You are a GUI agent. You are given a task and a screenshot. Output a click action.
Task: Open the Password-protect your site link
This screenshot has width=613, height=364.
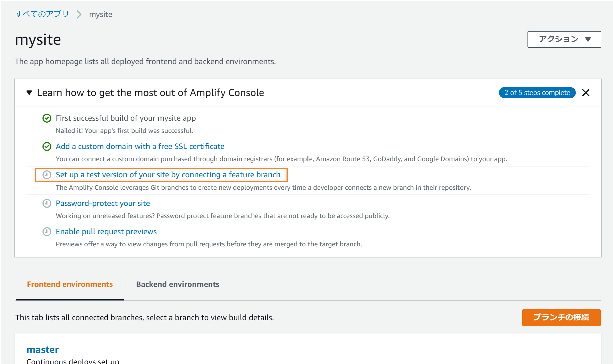103,203
